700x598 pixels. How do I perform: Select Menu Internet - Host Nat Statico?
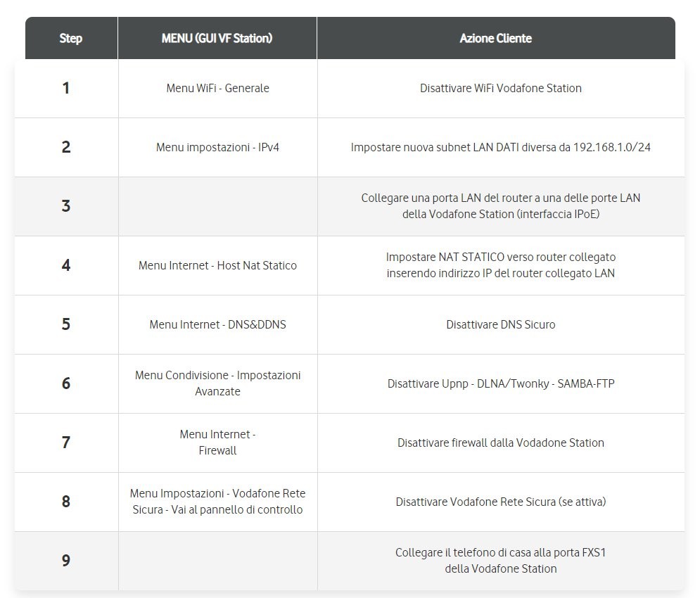tap(217, 265)
